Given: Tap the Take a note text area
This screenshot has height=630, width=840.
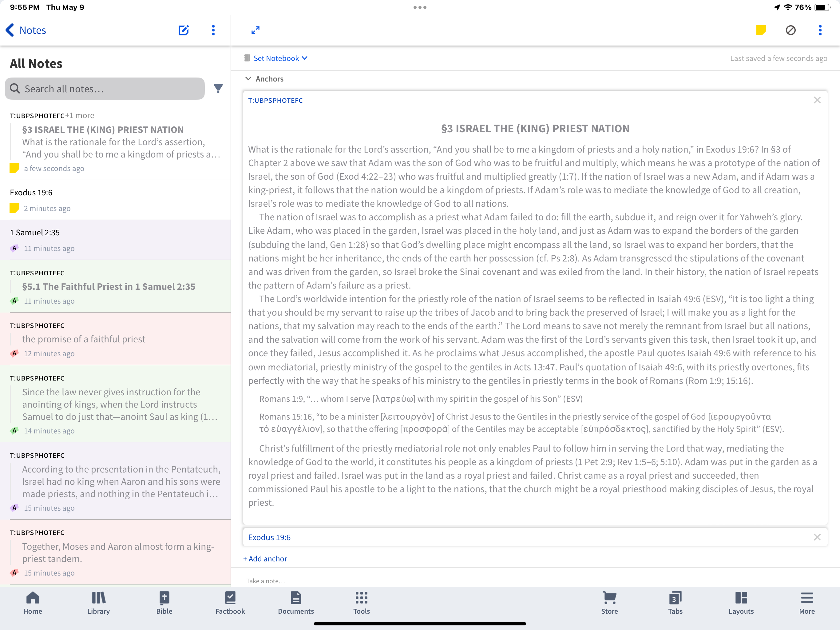Looking at the screenshot, I should tap(266, 580).
